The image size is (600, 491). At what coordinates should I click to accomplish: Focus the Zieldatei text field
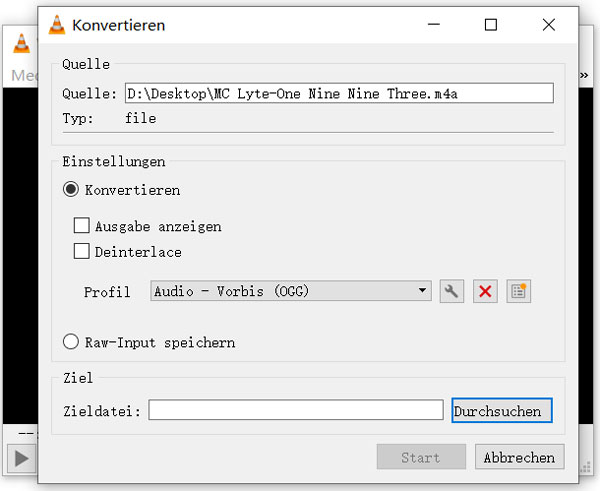295,410
